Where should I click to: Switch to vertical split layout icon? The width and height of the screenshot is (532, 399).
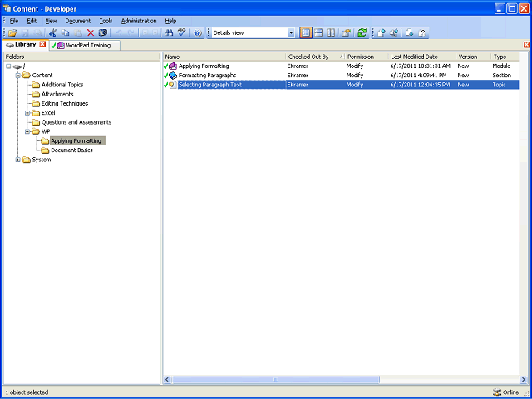pyautogui.click(x=331, y=33)
